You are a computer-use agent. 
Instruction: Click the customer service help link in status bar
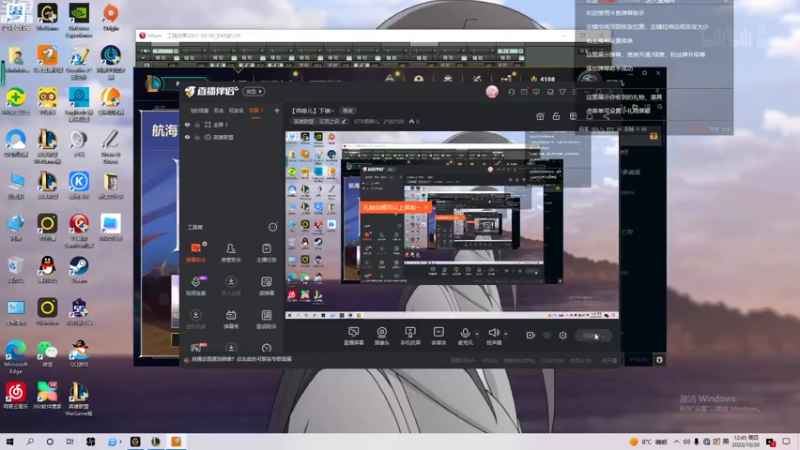pos(241,359)
